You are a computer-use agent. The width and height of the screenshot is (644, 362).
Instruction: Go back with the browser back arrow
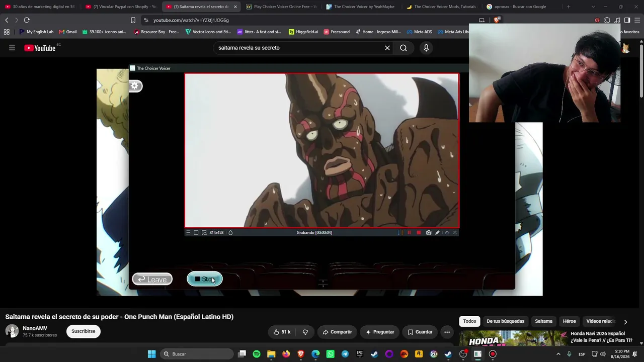pos(7,20)
